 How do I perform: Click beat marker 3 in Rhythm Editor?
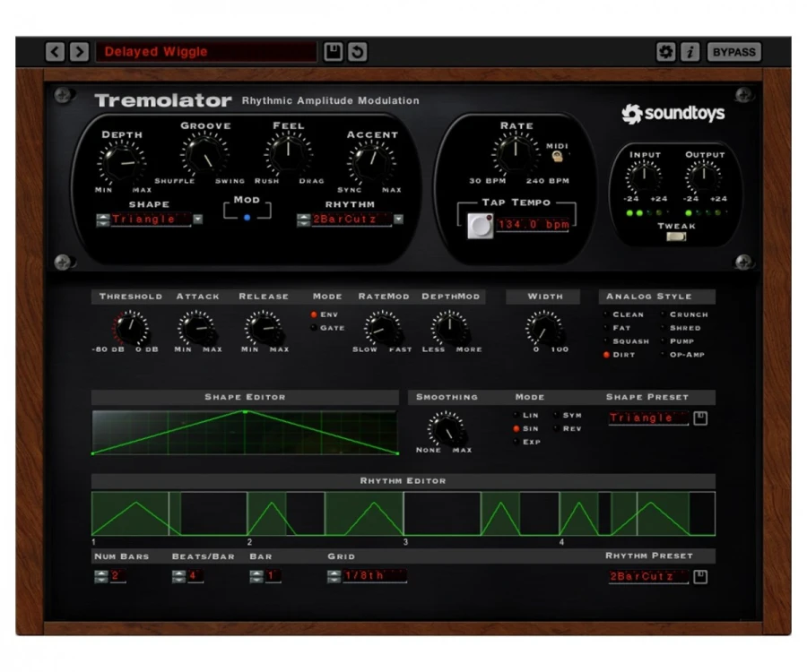[405, 542]
